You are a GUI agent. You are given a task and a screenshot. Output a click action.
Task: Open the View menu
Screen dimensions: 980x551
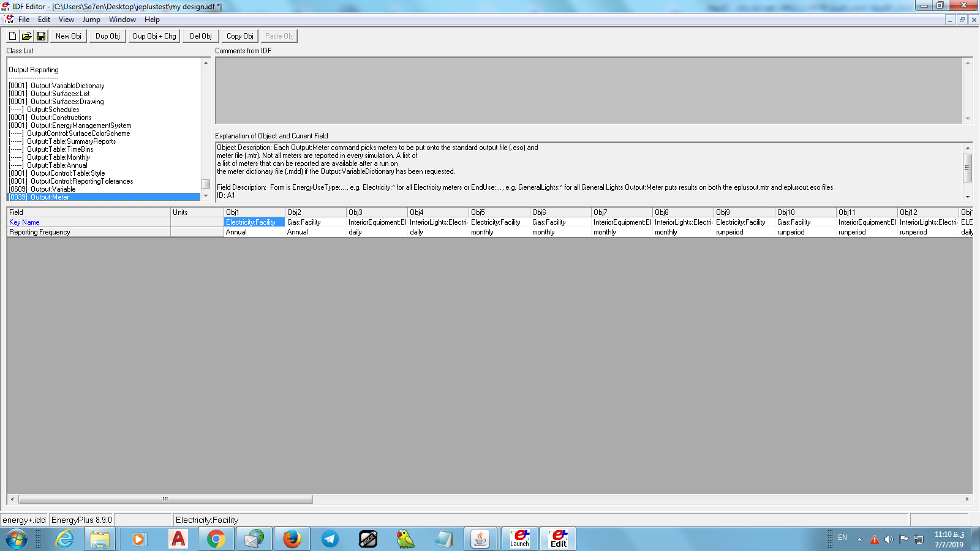pyautogui.click(x=66, y=20)
